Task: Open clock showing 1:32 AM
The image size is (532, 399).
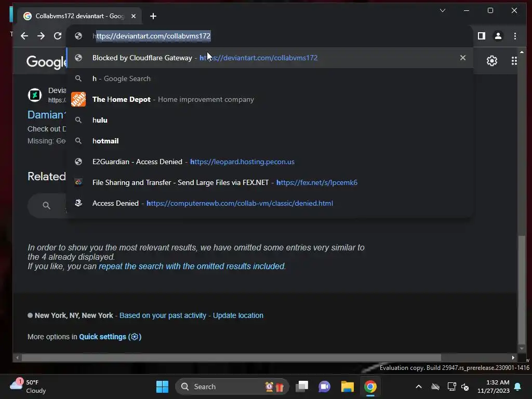Action: click(494, 387)
